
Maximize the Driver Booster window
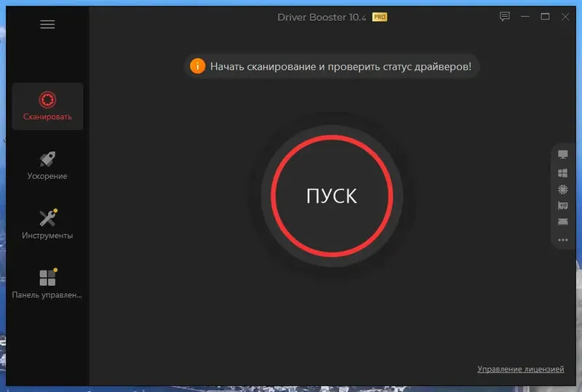(x=545, y=16)
